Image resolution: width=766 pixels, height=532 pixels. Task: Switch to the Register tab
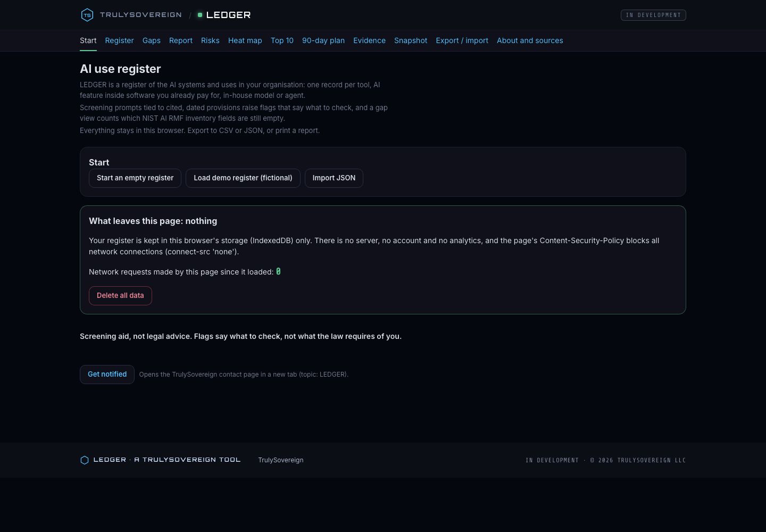pos(119,40)
